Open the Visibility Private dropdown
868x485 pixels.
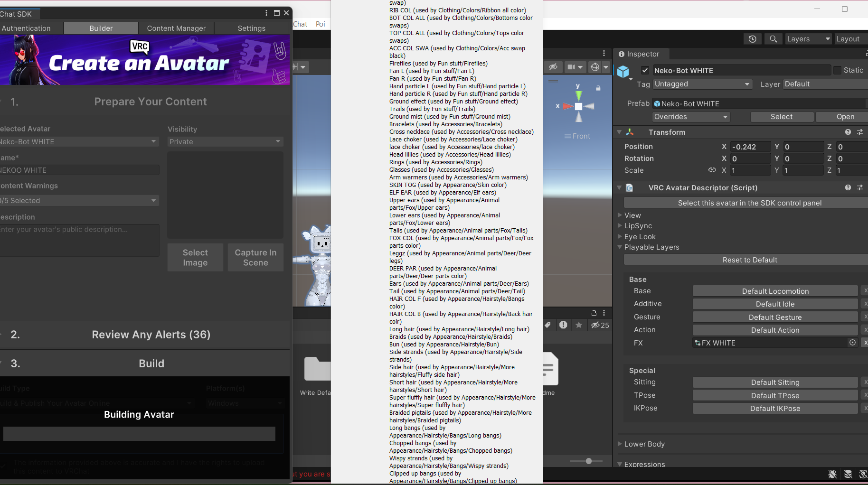coord(226,141)
